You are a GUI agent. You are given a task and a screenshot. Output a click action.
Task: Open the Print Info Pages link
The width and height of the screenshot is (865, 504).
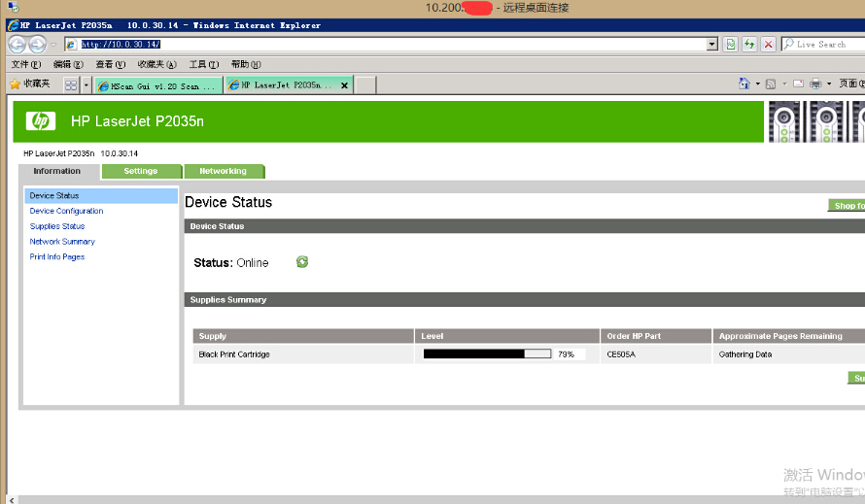pos(57,257)
